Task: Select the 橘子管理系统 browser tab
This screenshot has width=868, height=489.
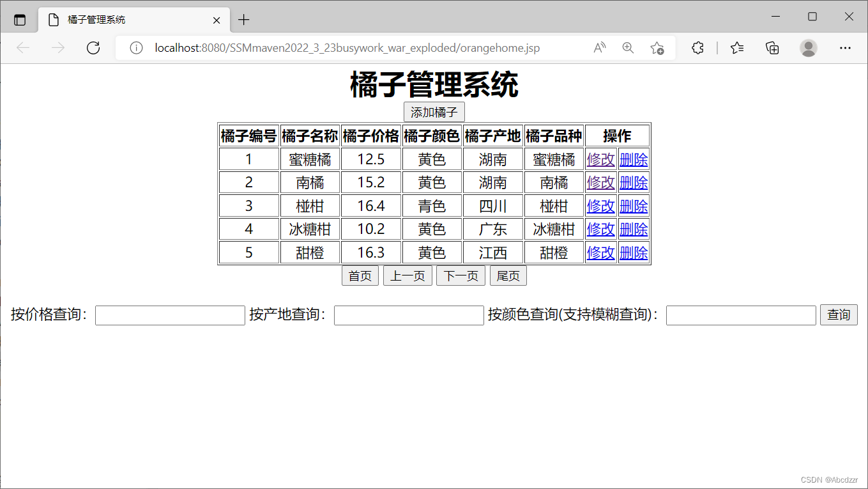Action: pyautogui.click(x=128, y=20)
